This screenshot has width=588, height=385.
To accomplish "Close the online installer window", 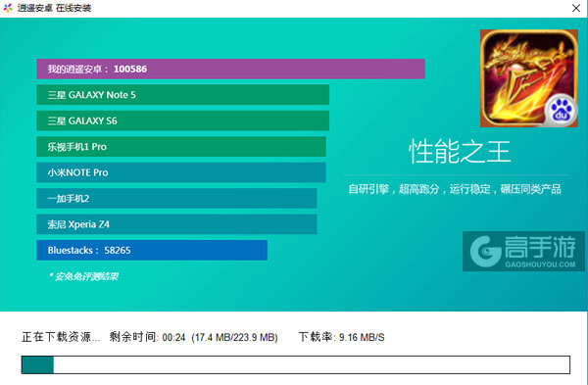I will [x=576, y=8].
